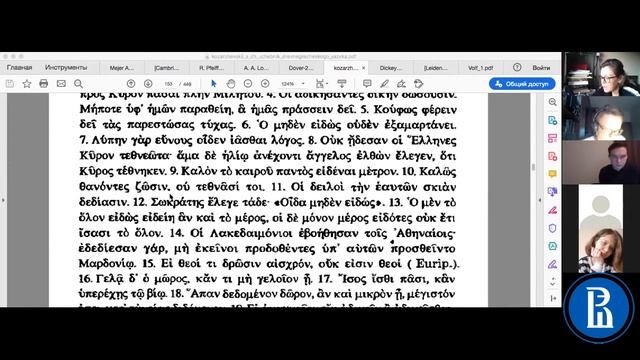Open the yellow Comment tool in the right panel
The height and width of the screenshot is (360, 640).
tap(552, 174)
